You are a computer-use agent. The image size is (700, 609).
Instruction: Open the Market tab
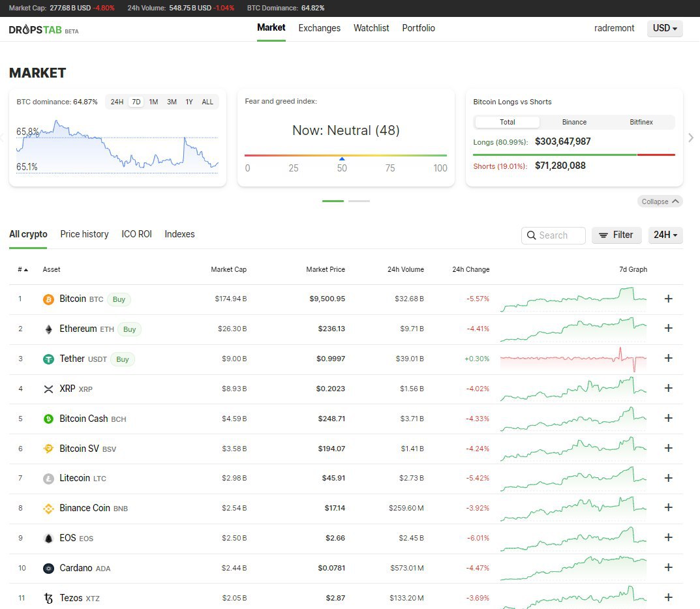point(271,27)
